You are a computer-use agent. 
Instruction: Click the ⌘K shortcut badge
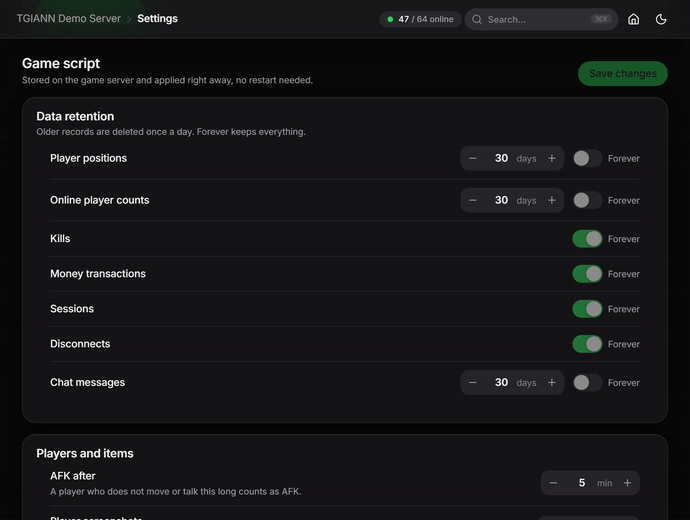601,19
